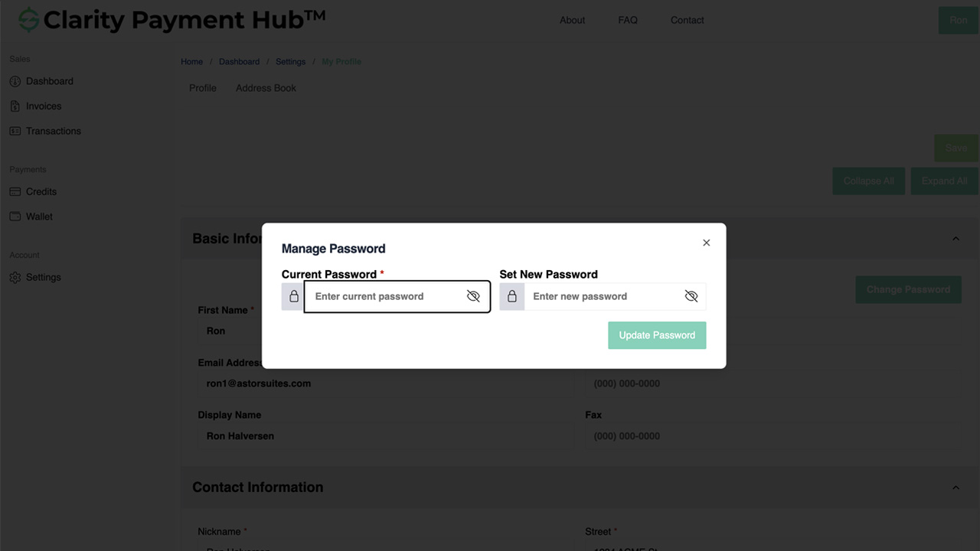Viewport: 980px width, 551px height.
Task: Click Collapse All above the profile form
Action: click(868, 181)
